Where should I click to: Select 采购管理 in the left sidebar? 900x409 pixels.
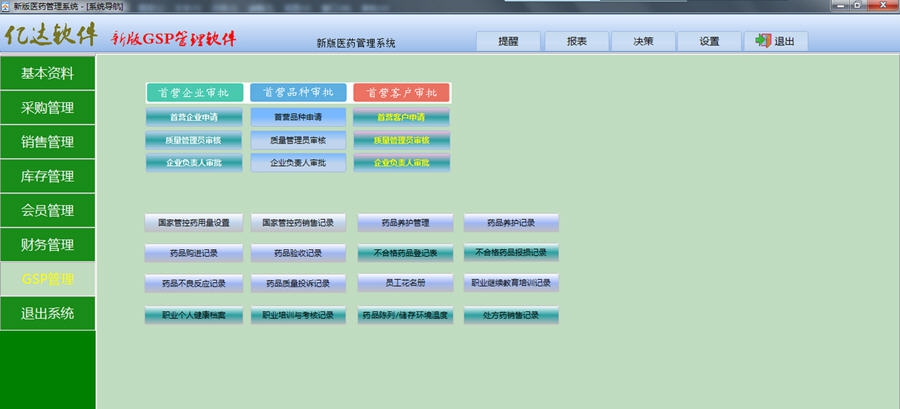coord(48,108)
